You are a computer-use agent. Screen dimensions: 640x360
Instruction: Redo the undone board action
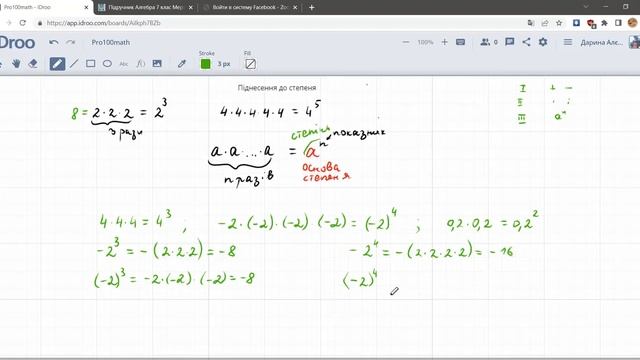[71, 42]
